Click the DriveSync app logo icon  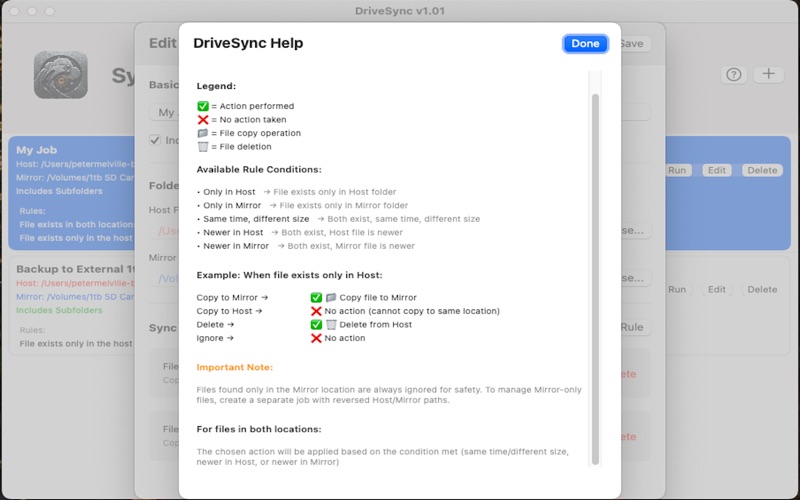(x=61, y=74)
